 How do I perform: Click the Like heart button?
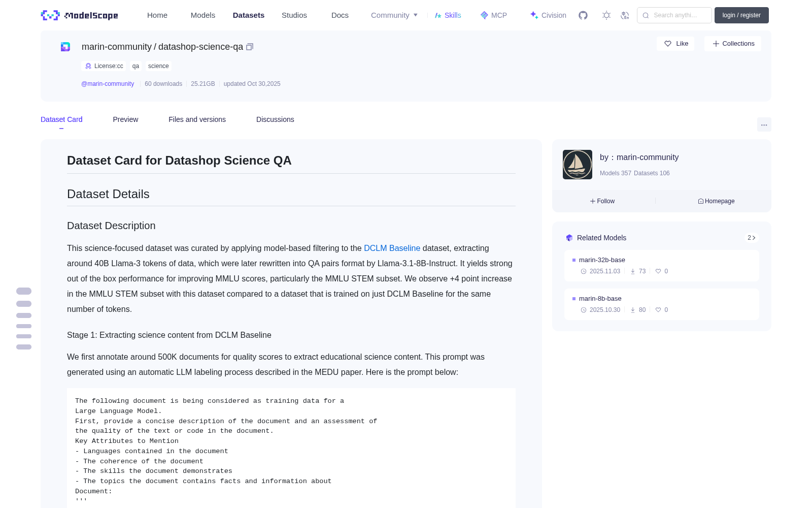tap(675, 44)
